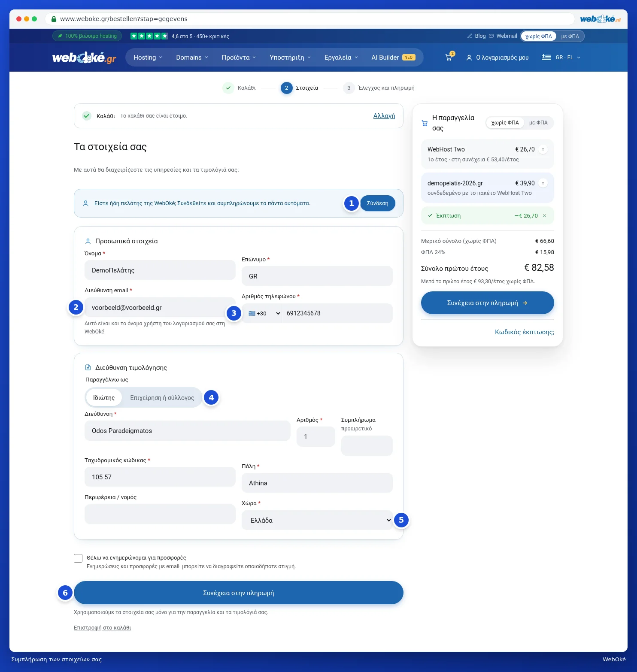Click the Όνομα first name field
This screenshot has width=637, height=672.
[x=160, y=270]
